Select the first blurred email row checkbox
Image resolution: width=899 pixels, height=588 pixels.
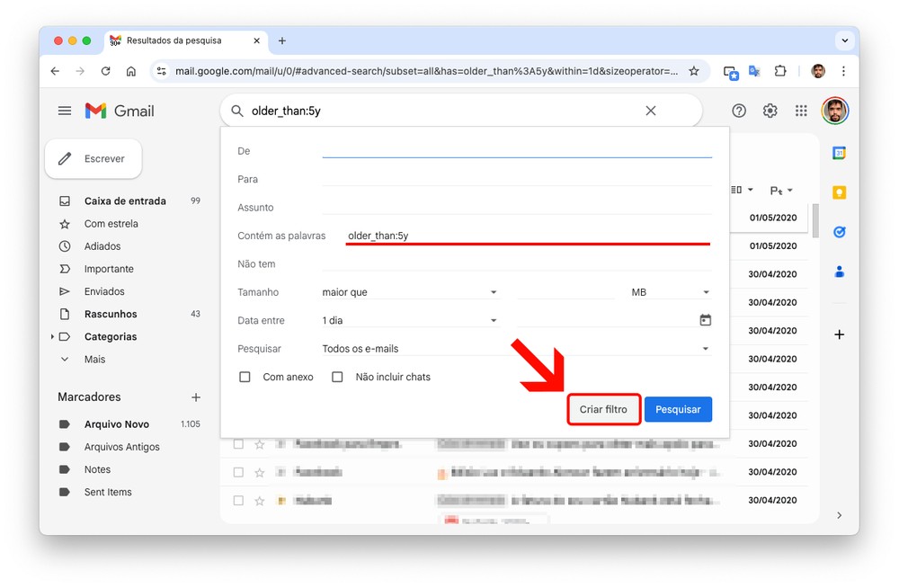click(x=238, y=444)
